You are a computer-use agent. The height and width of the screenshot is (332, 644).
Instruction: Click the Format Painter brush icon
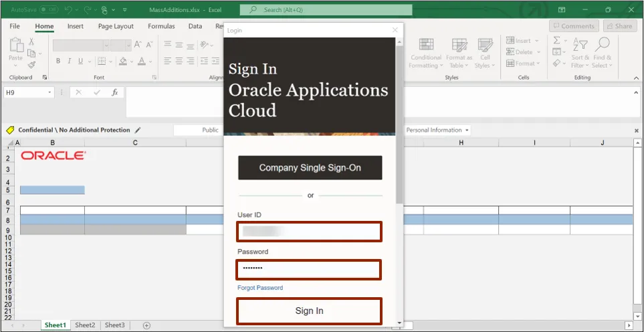pyautogui.click(x=31, y=65)
